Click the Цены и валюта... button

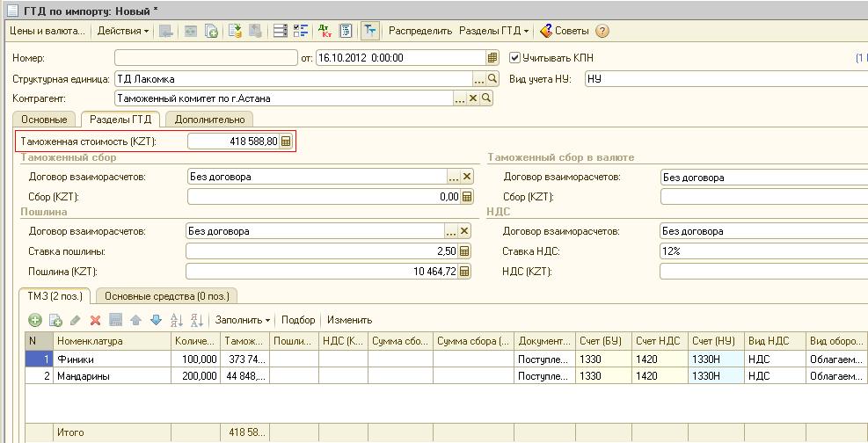coord(47,31)
